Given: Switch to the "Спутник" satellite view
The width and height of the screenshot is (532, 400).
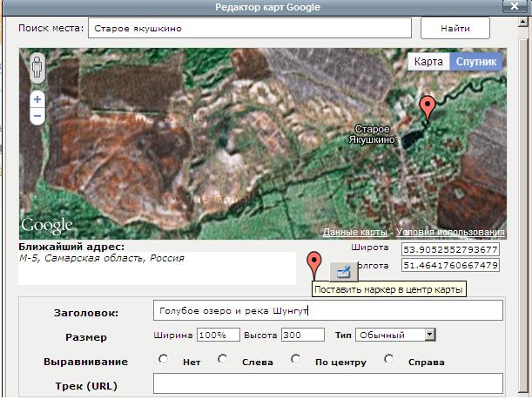Looking at the screenshot, I should click(x=476, y=62).
